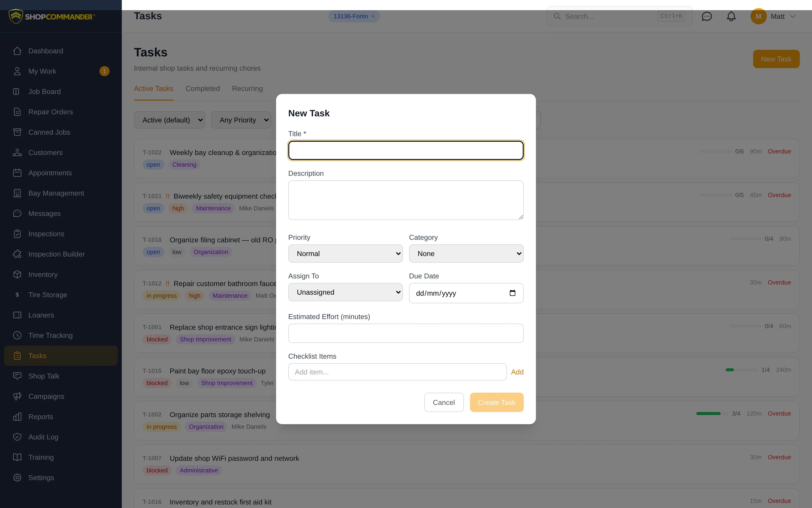
Task: Click the Organization tag on T-1018
Action: 211,252
